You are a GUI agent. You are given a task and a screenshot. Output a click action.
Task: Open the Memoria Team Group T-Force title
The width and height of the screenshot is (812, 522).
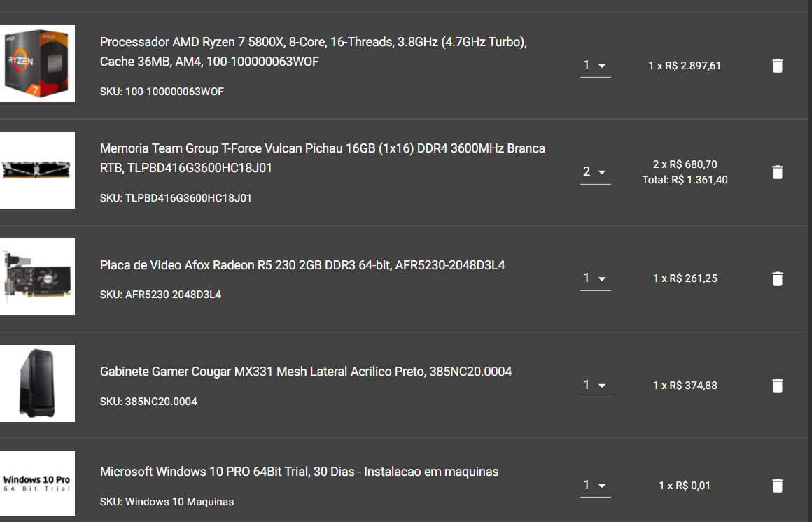[323, 158]
